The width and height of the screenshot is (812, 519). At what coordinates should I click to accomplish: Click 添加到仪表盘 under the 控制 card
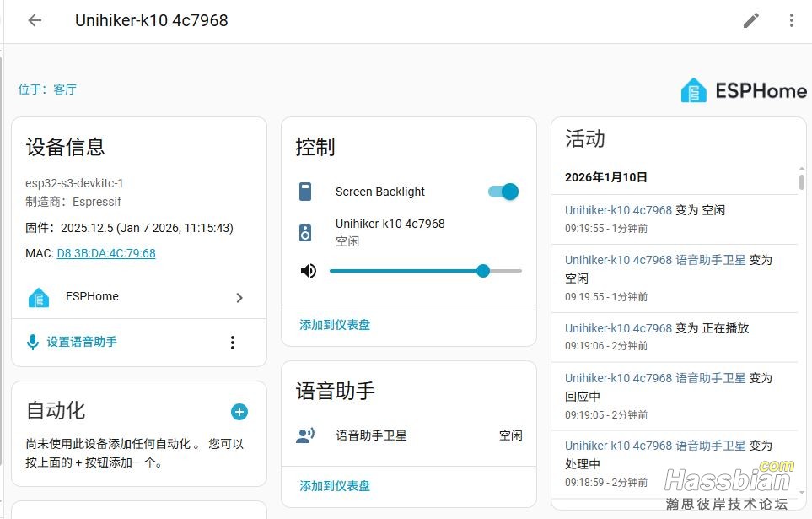[x=335, y=325]
